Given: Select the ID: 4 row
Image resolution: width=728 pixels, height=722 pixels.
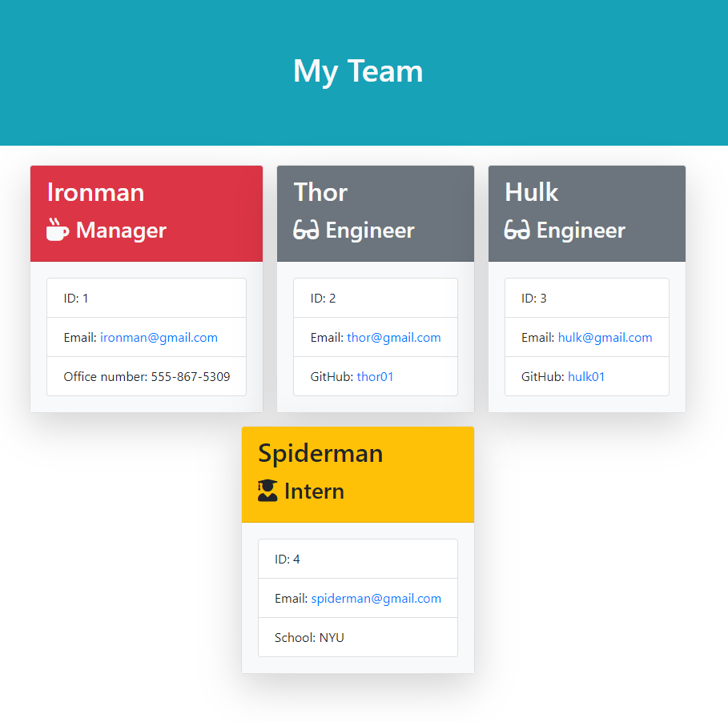Looking at the screenshot, I should (357, 560).
